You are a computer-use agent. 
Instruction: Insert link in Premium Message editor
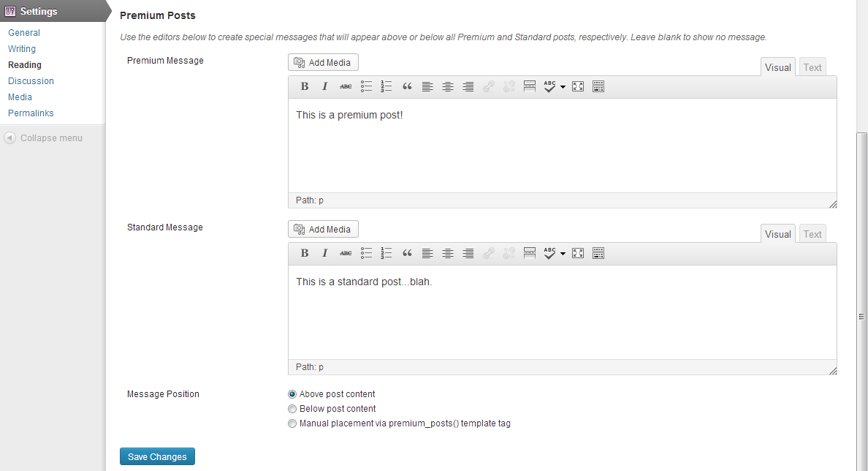coord(488,86)
